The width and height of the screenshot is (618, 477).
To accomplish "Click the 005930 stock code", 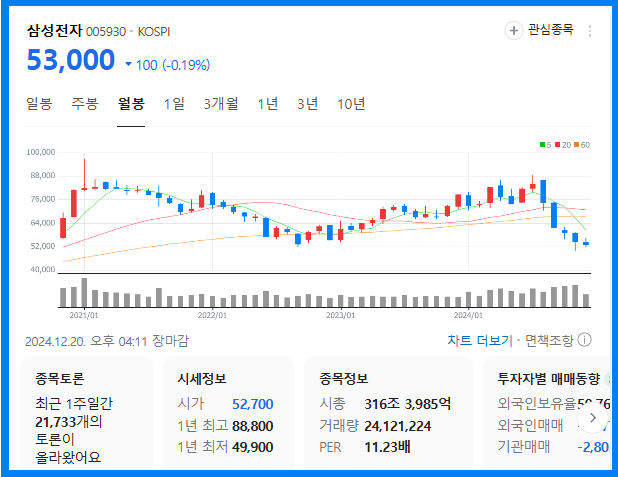I will tap(106, 32).
